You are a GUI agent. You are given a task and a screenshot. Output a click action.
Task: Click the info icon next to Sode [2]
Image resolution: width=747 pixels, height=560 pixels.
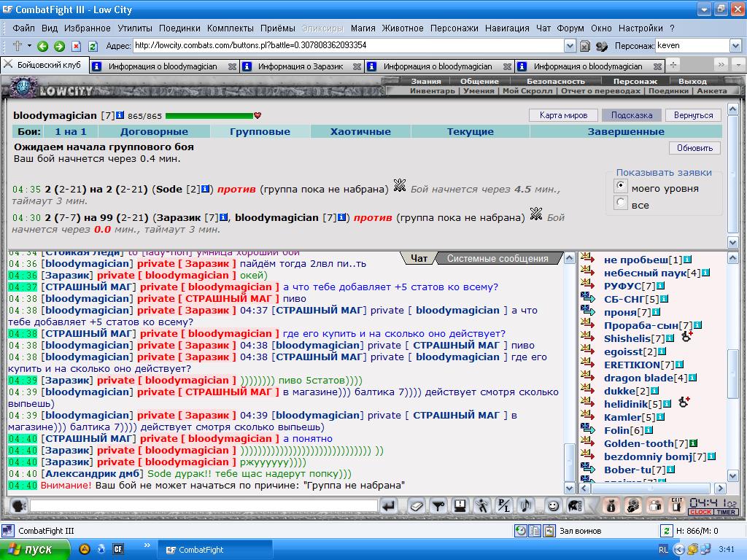(205, 189)
